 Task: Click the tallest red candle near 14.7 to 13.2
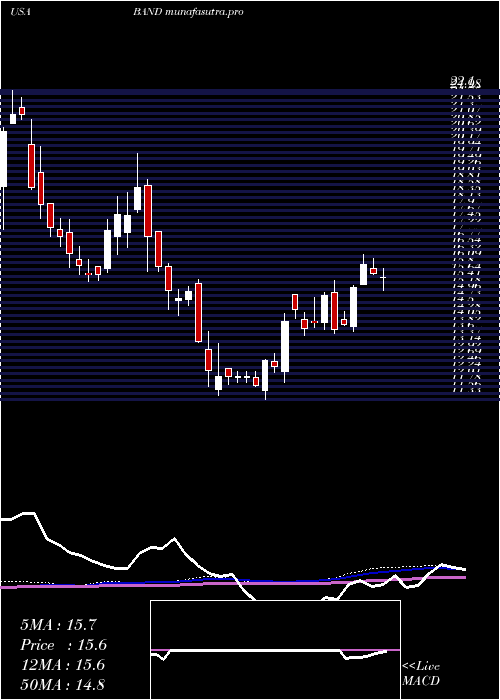coord(198,312)
